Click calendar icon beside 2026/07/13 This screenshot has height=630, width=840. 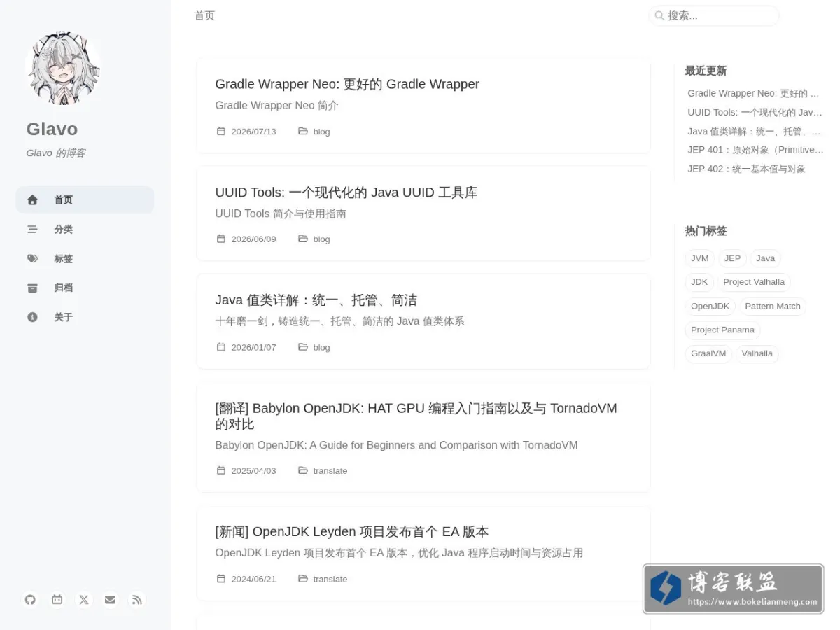click(x=221, y=131)
